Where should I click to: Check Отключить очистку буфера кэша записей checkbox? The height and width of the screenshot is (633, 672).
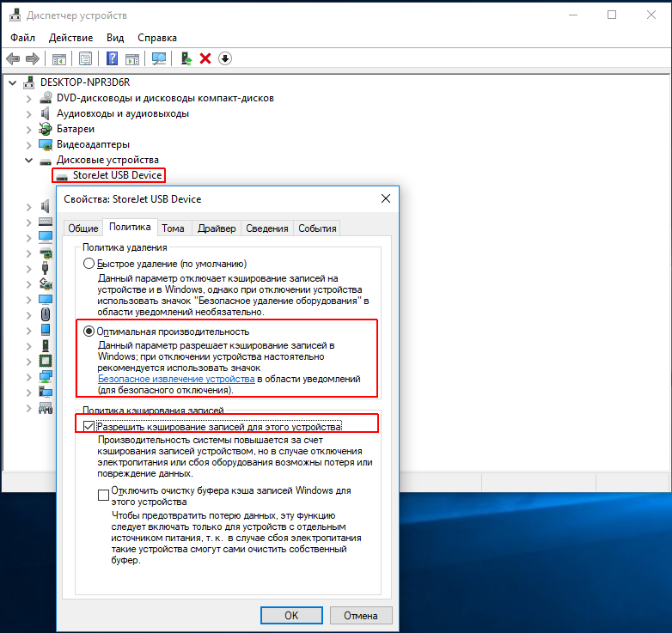click(x=103, y=495)
